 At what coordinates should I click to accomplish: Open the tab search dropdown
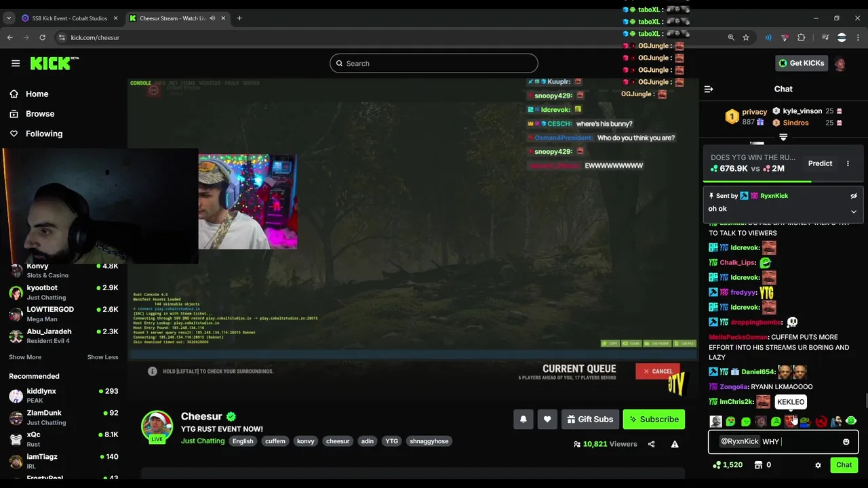tap(9, 18)
